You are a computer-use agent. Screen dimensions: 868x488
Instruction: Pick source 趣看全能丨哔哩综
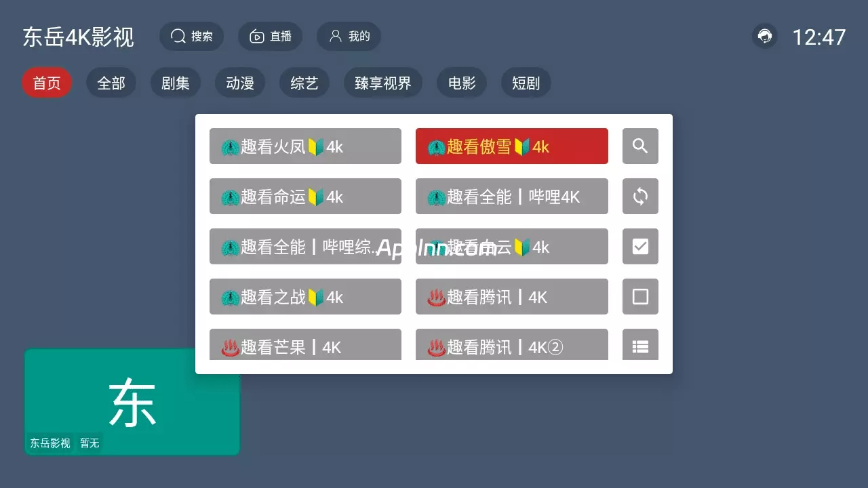[305, 247]
